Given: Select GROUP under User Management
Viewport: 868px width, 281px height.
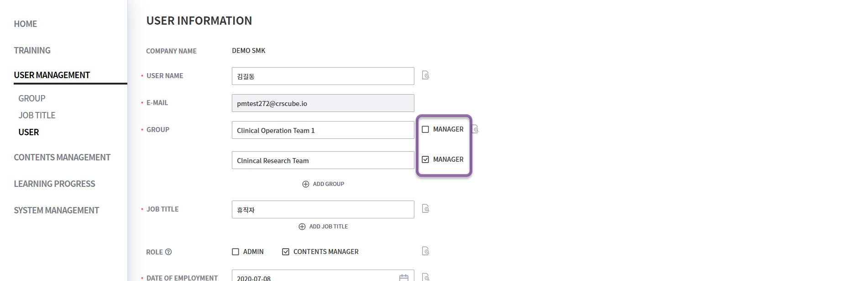Looking at the screenshot, I should click(32, 98).
